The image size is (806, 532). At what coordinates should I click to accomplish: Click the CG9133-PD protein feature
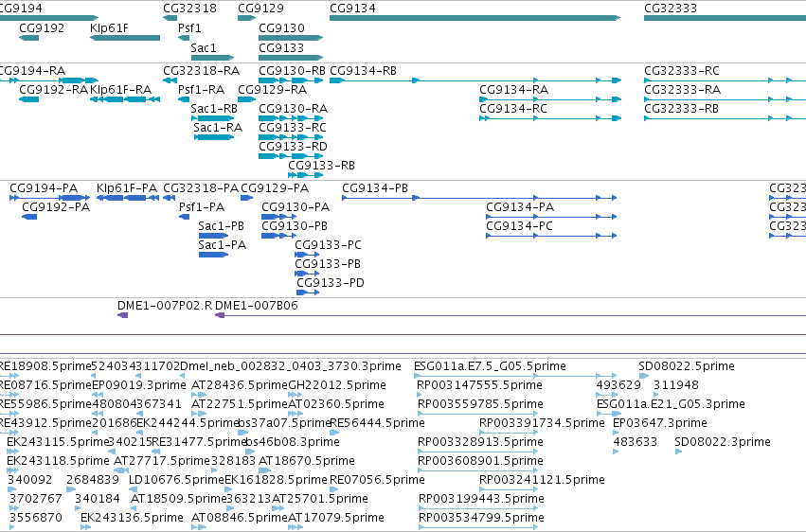[308, 293]
